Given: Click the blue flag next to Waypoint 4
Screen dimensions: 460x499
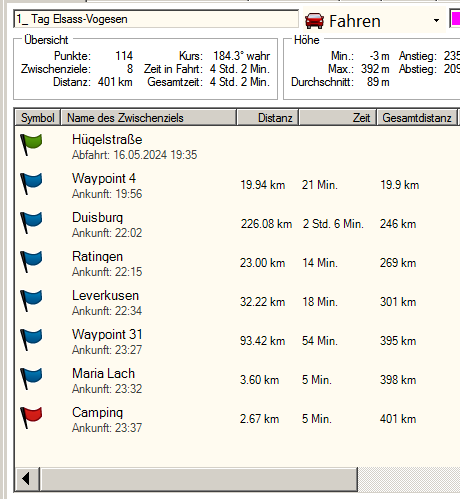Looking at the screenshot, I should point(31,183).
